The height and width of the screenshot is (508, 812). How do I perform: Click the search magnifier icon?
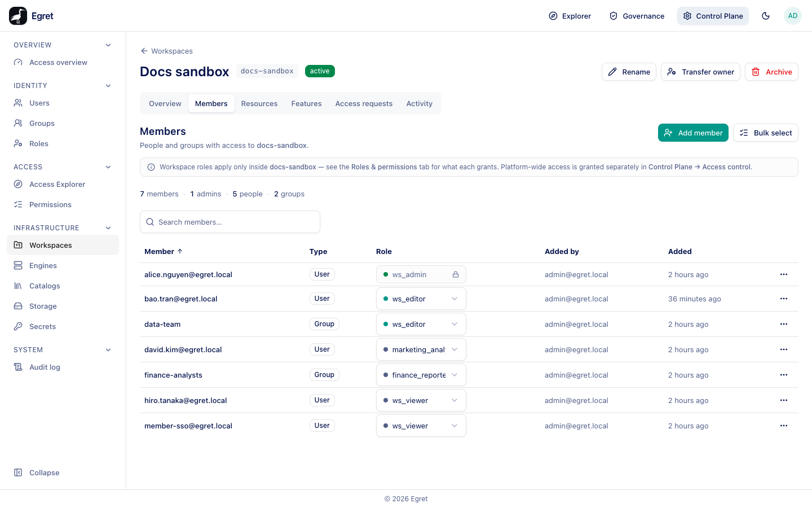(150, 222)
